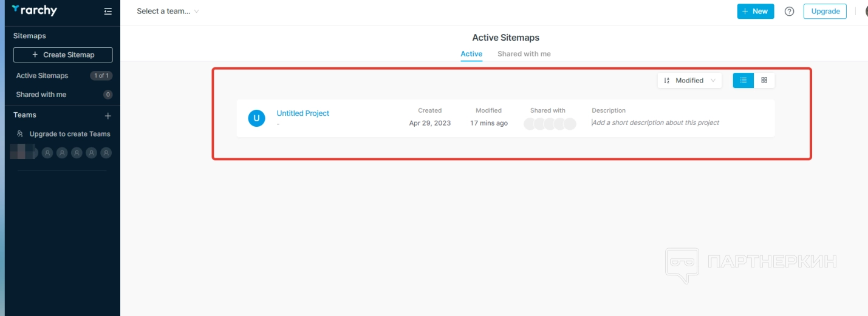Click the Upgrade button
This screenshot has height=316, width=868.
point(825,11)
